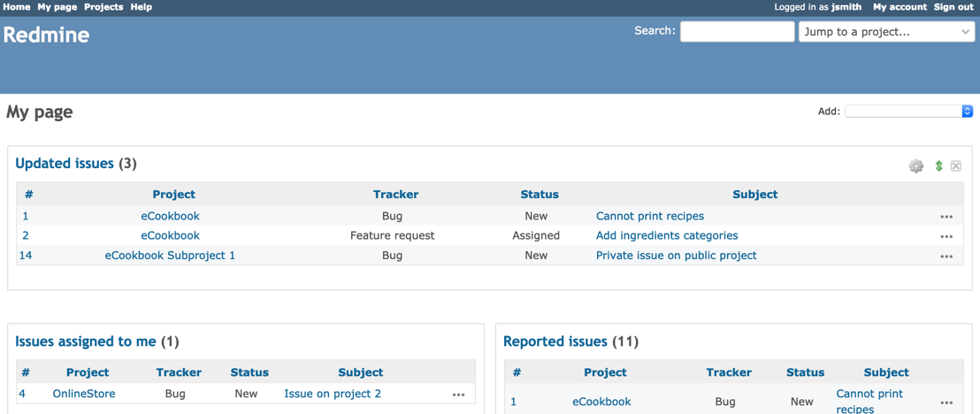Sort assigned issues by Tracker column

[179, 372]
